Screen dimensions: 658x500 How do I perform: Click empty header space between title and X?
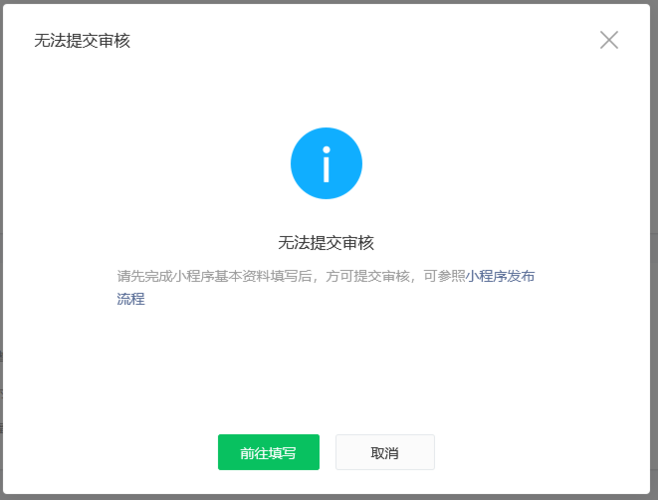pos(360,41)
